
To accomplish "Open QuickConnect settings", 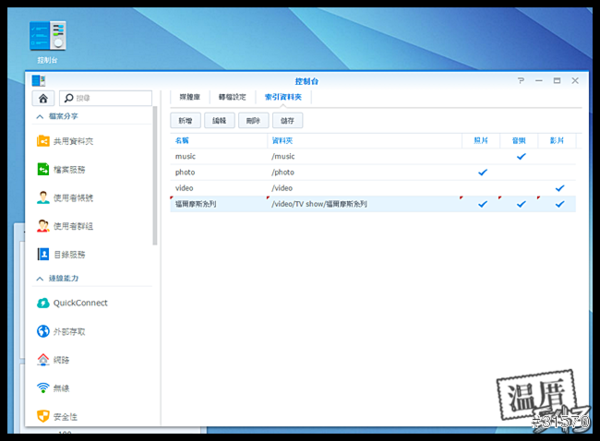I will [80, 303].
